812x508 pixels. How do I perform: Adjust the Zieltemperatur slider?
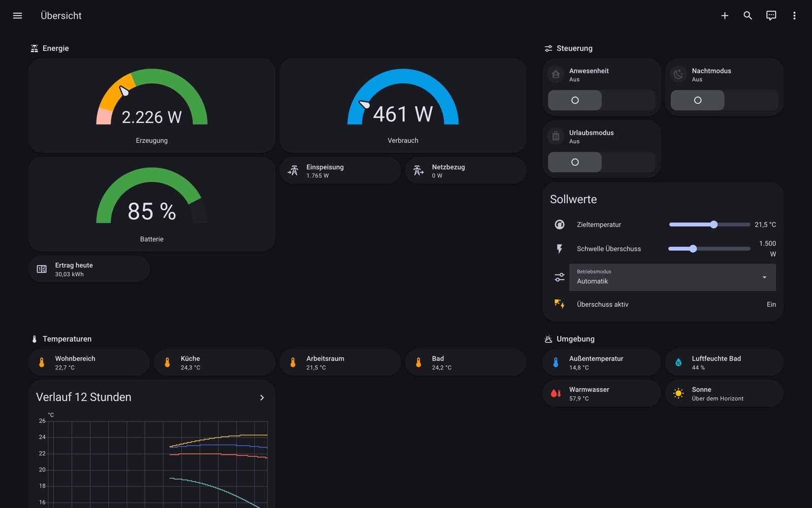709,225
